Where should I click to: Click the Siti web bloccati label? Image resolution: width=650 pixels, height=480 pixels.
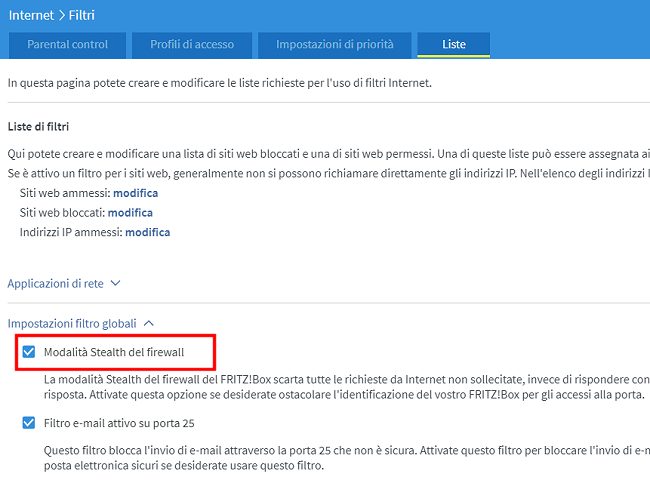click(x=62, y=213)
